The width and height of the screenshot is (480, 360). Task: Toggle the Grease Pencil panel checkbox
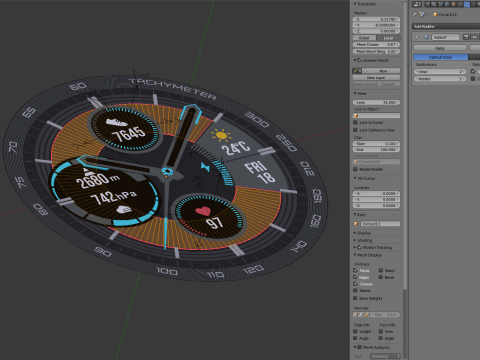[359, 60]
